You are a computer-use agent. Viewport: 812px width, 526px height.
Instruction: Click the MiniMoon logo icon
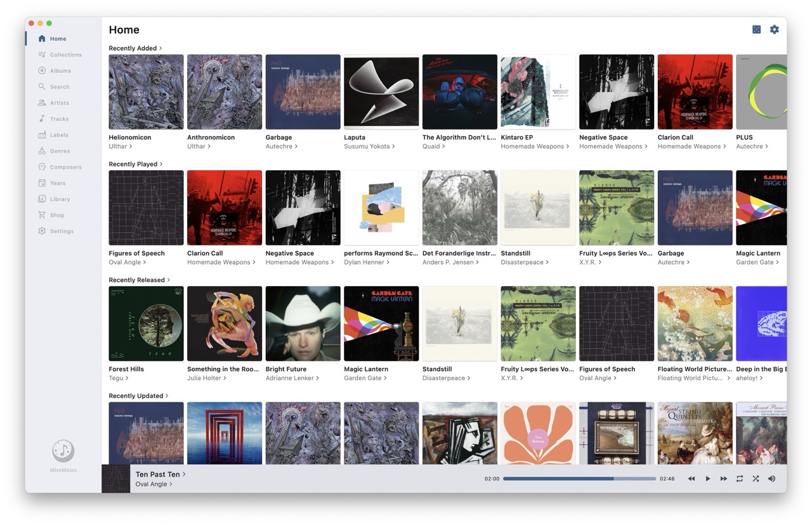(x=63, y=451)
